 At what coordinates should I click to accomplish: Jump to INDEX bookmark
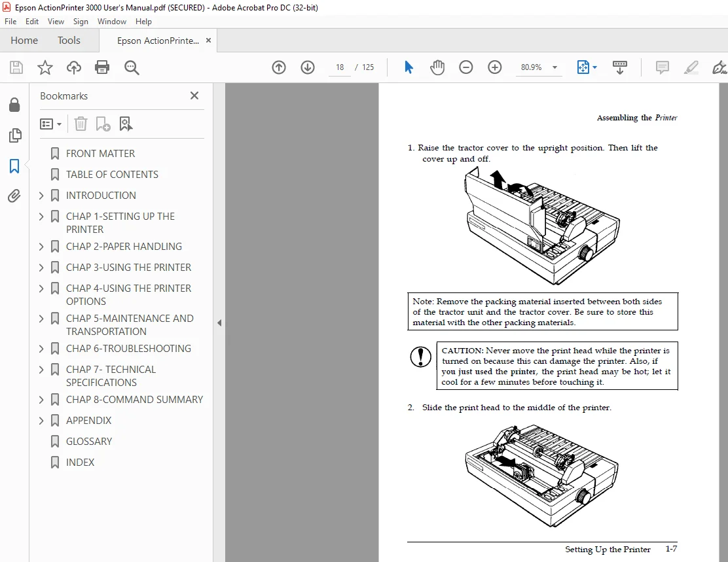(80, 462)
